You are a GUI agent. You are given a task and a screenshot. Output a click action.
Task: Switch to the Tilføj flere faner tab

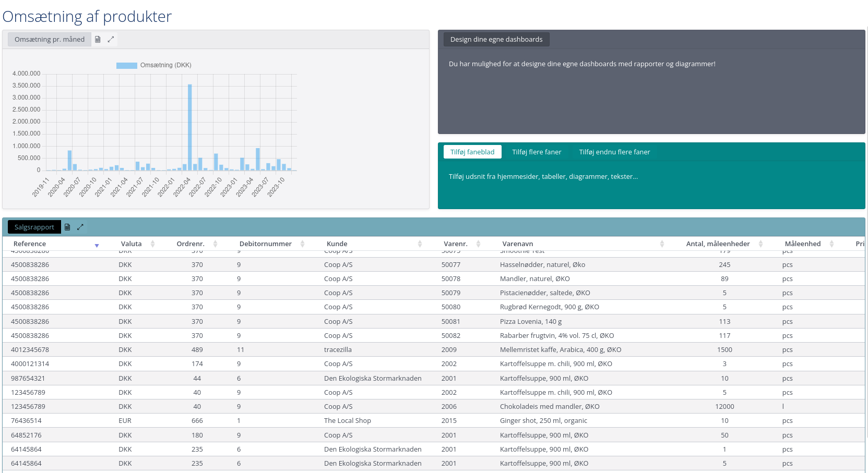[537, 152]
